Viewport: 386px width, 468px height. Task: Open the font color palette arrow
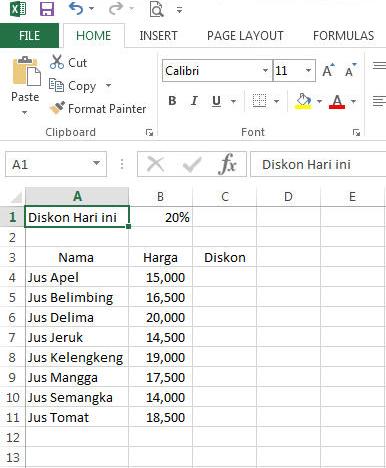pos(353,101)
